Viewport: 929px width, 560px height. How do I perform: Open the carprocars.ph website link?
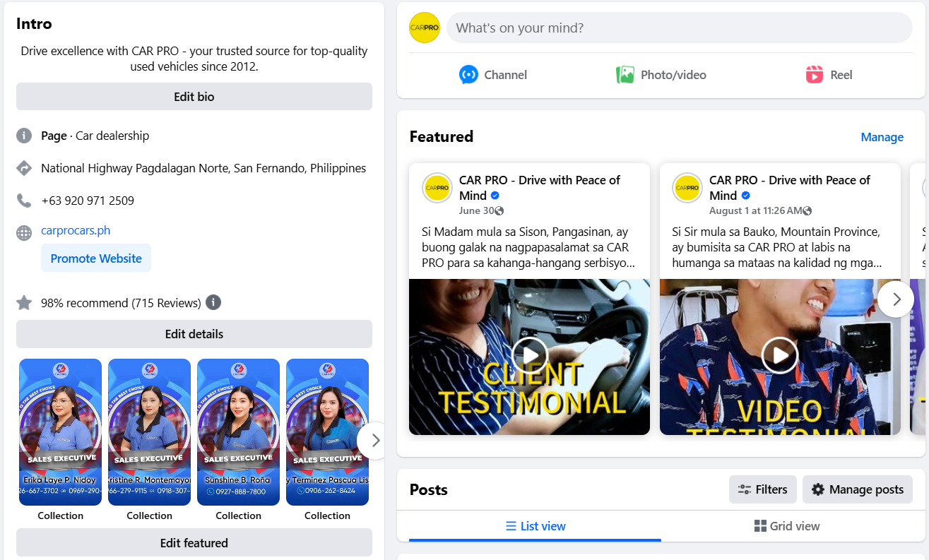76,230
